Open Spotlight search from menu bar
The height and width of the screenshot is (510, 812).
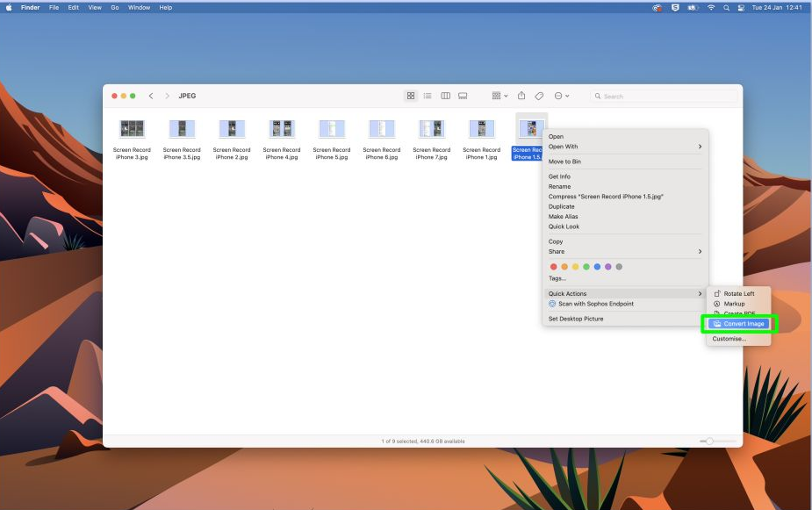click(727, 8)
